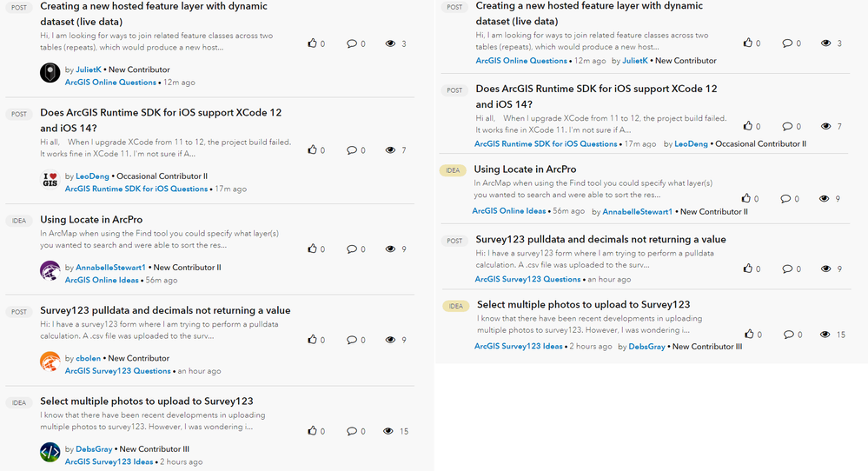Viewport: 868px width, 471px height.
Task: Click POST badge beside left-list pulldata post
Action: point(18,311)
